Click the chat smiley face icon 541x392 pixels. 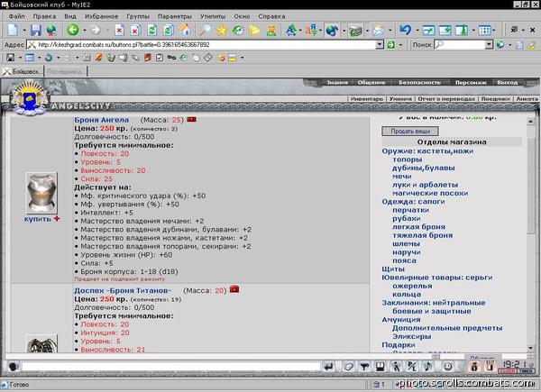tap(448, 366)
